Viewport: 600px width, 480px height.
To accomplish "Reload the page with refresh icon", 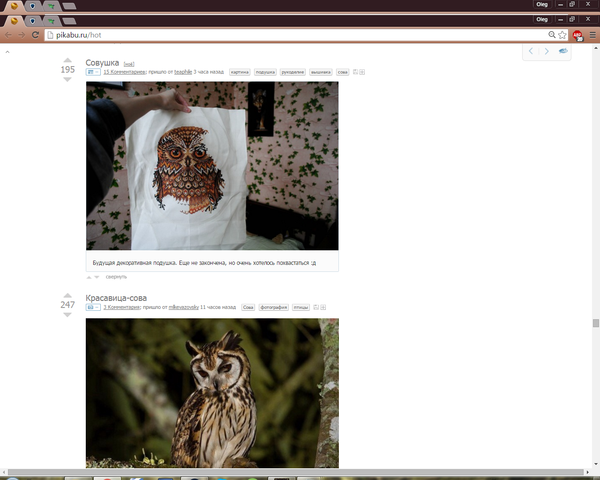I will click(36, 34).
